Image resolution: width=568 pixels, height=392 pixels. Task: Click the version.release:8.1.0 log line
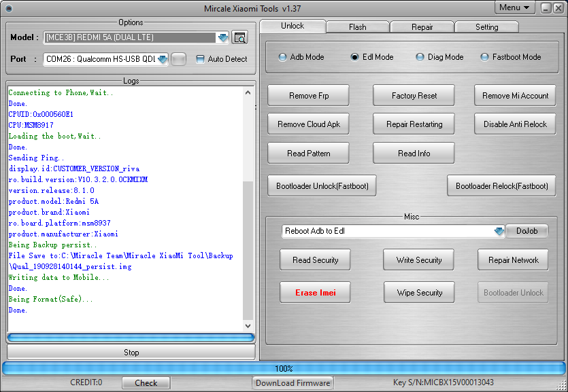(x=52, y=190)
